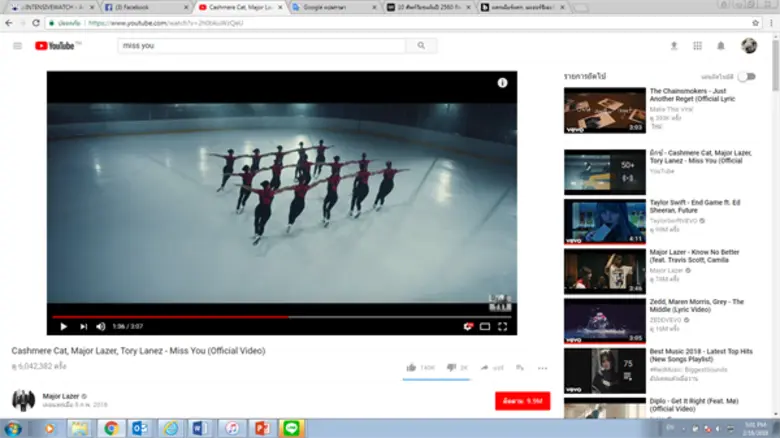780x438 pixels.
Task: Share the video via share arrow
Action: (484, 368)
